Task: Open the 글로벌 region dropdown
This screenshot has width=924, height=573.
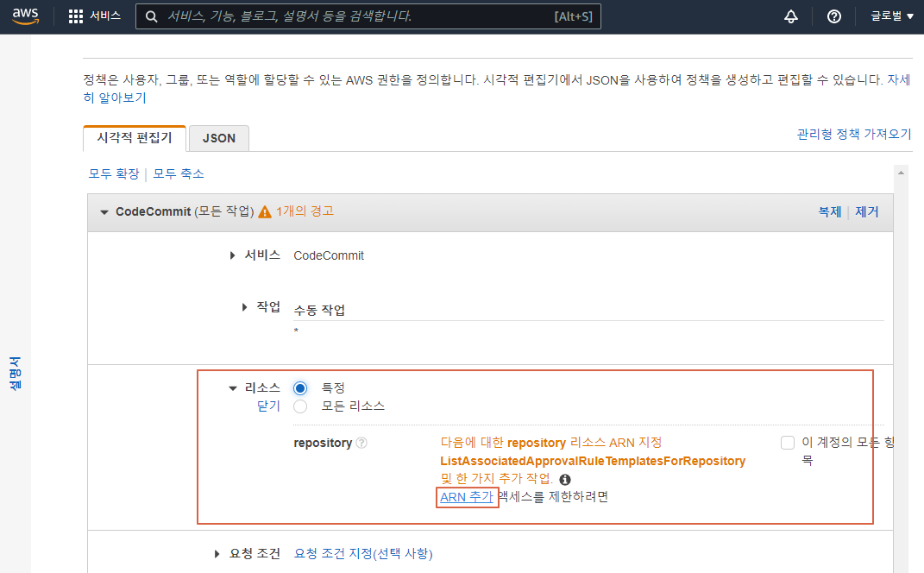Action: tap(892, 16)
